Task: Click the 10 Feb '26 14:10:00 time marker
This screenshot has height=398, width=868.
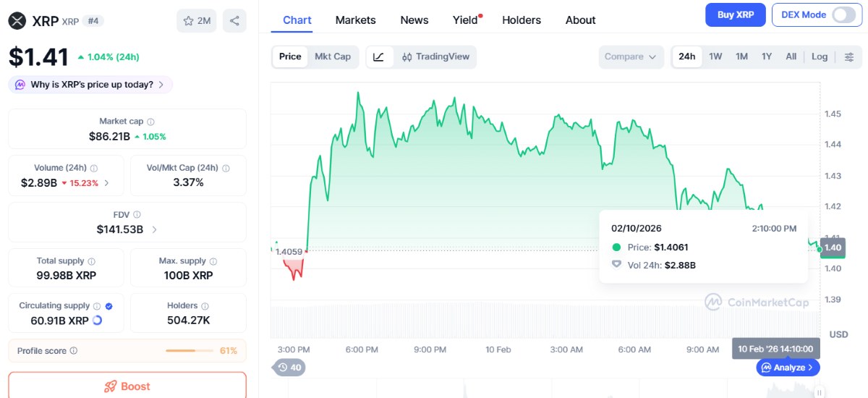Action: (x=776, y=349)
